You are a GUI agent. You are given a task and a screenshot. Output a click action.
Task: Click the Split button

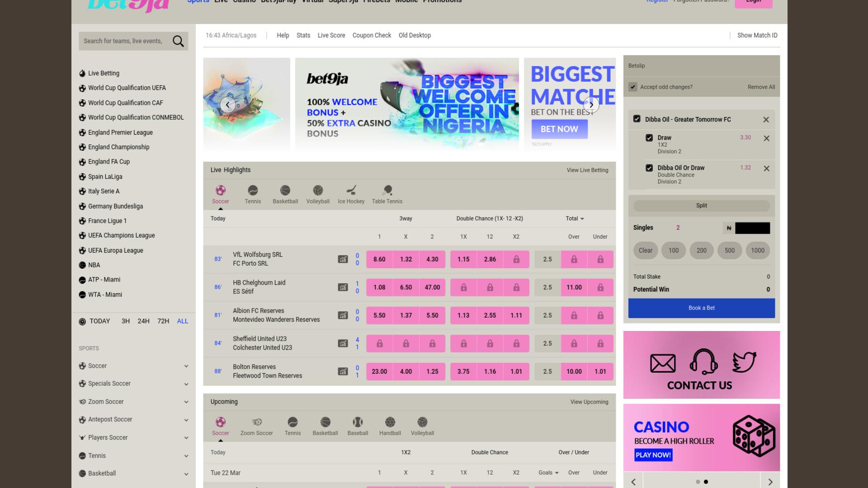[702, 206]
